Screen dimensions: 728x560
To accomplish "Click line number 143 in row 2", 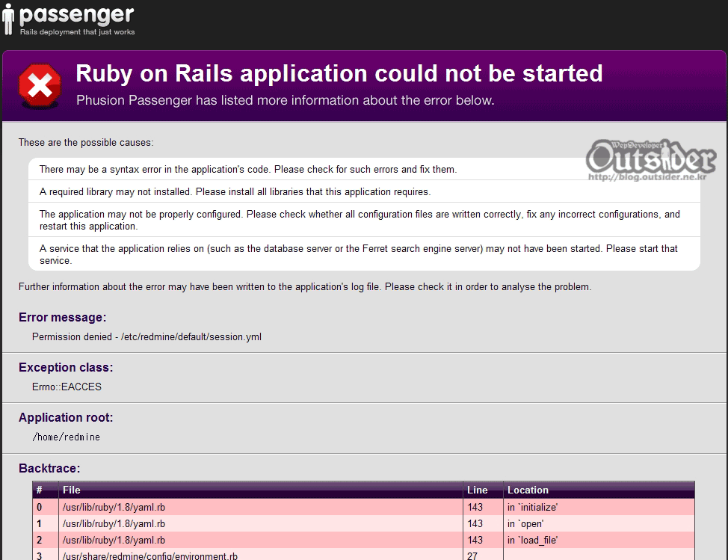I will (475, 540).
